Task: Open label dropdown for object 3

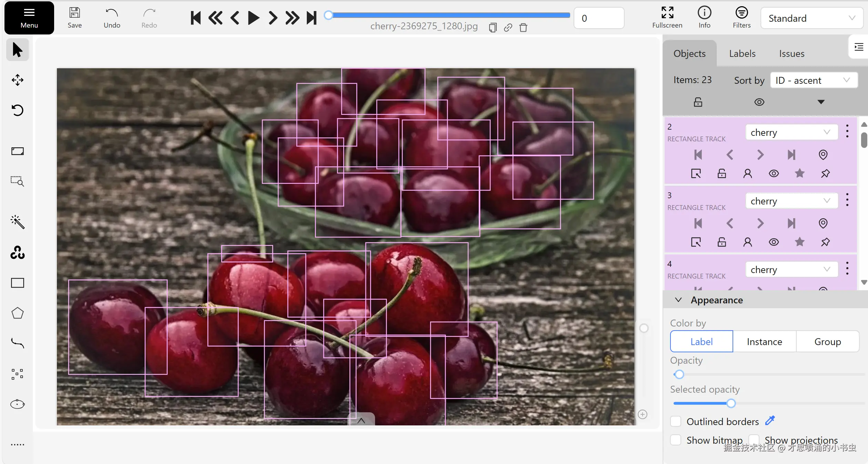Action: coord(791,201)
